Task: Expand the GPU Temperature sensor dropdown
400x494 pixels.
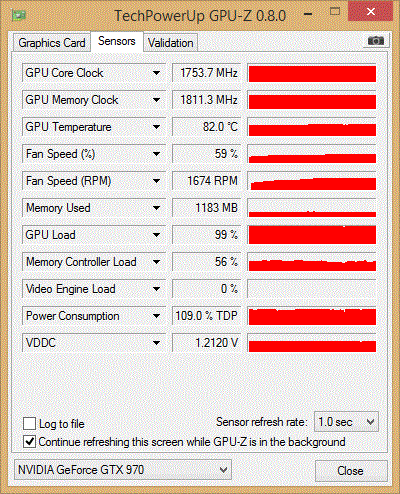Action: 156,127
